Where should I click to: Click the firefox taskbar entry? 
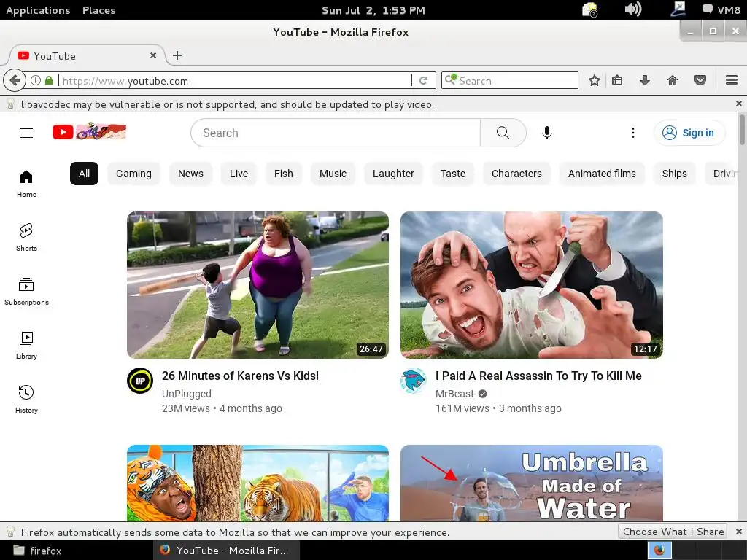coord(38,551)
